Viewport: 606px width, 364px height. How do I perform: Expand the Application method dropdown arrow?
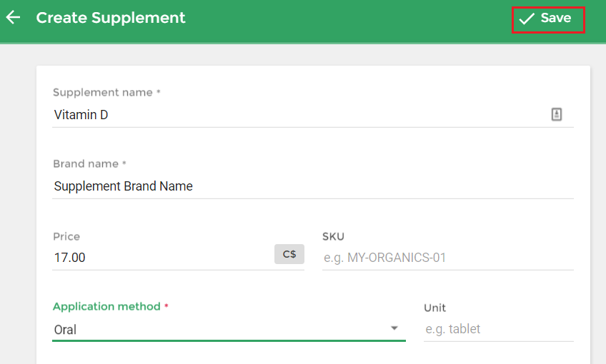pos(394,328)
